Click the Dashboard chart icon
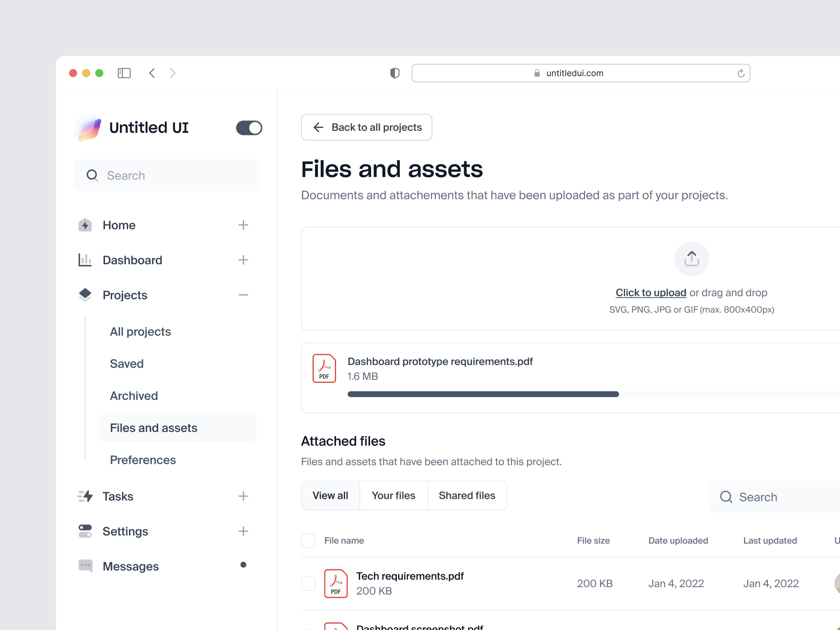The width and height of the screenshot is (840, 630). [85, 260]
